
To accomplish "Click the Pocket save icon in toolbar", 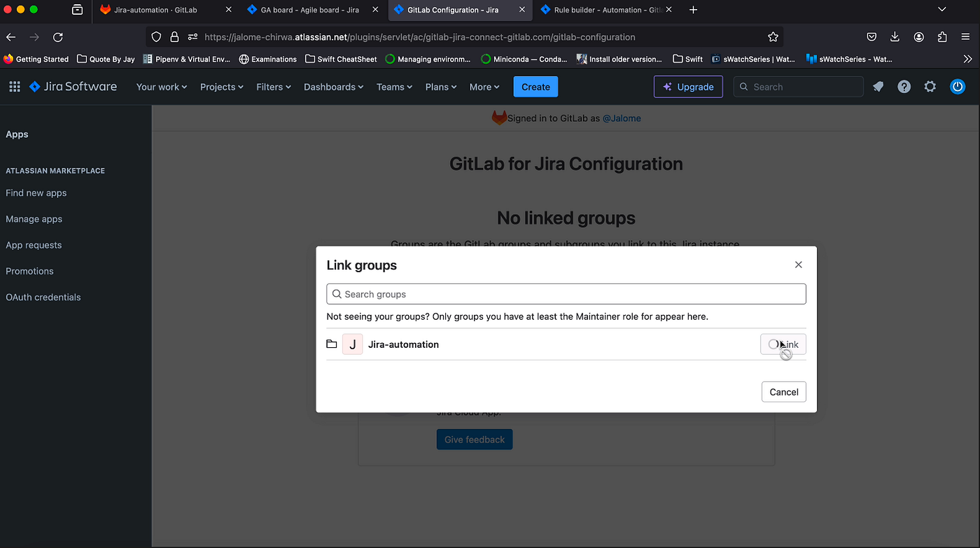I will click(871, 37).
